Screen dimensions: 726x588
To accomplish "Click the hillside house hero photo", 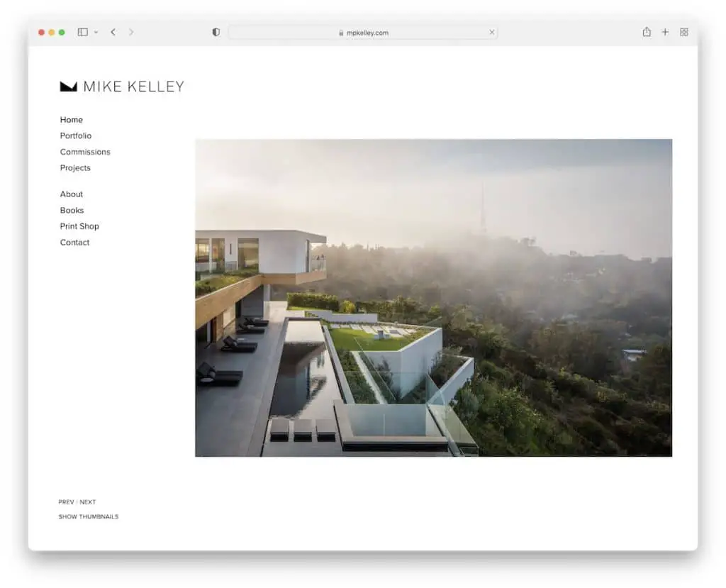I will coord(433,298).
